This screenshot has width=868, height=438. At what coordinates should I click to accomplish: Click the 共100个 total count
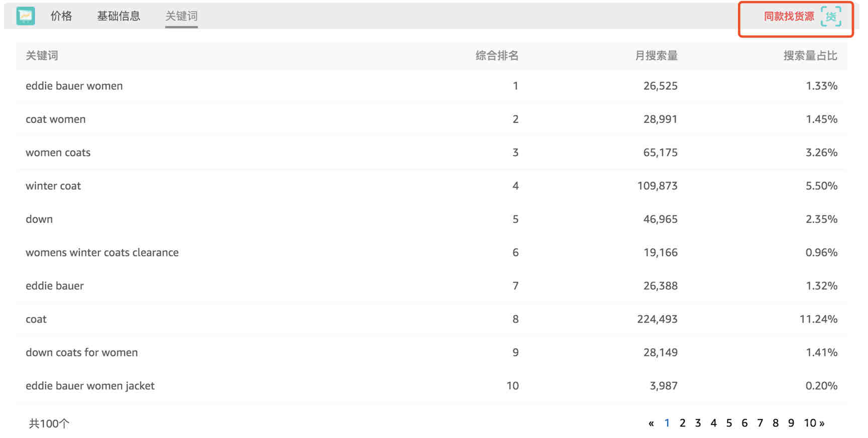[49, 423]
